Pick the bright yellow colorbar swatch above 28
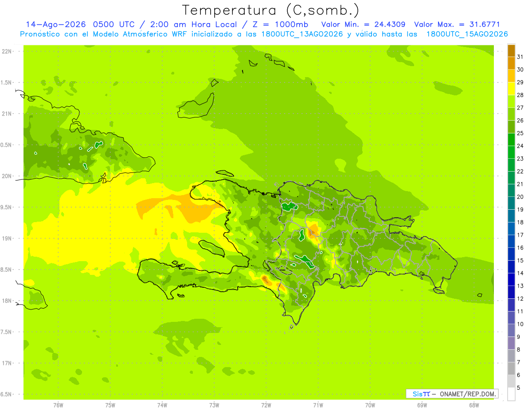 (511, 89)
